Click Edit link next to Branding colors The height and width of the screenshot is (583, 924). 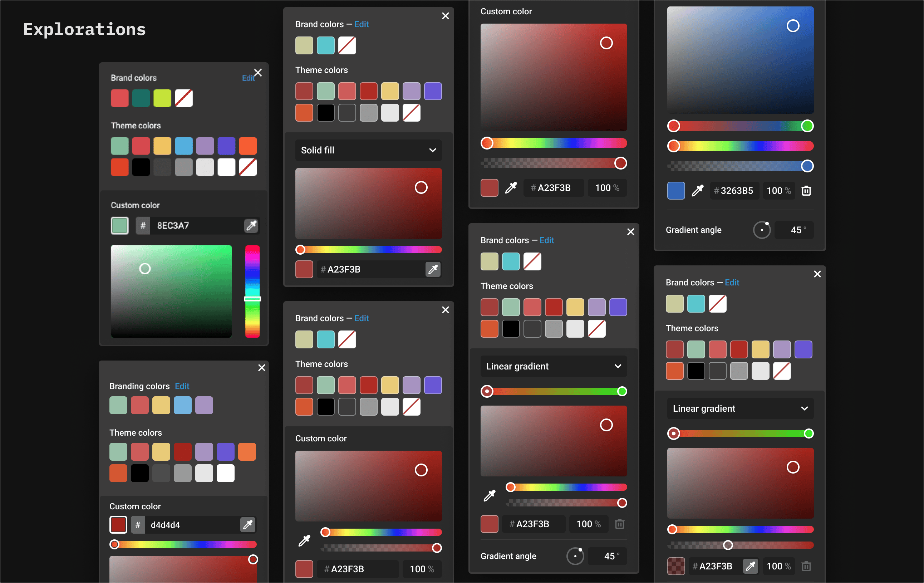(x=182, y=386)
